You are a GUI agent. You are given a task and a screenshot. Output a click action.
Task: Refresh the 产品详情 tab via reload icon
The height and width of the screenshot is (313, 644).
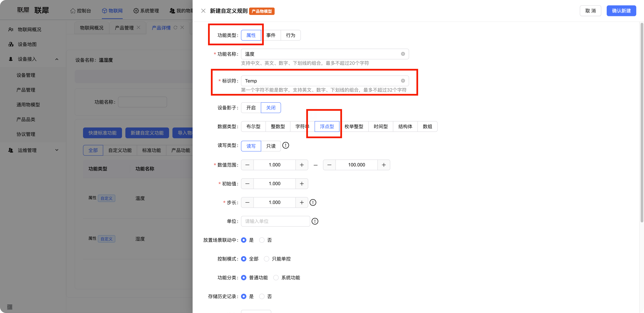175,28
